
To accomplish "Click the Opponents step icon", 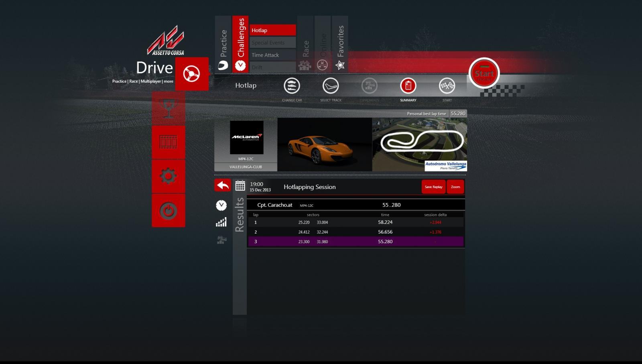I will [x=370, y=85].
